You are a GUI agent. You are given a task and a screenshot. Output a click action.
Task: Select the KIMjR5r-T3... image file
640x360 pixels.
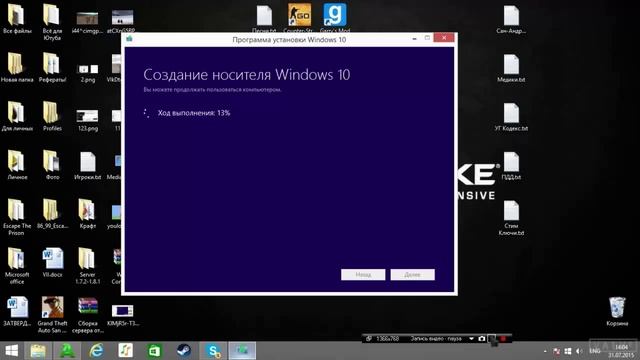click(122, 315)
